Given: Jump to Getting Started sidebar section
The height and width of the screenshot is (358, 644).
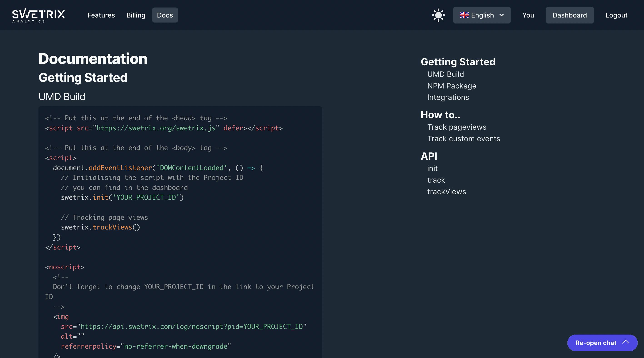Looking at the screenshot, I should [458, 62].
